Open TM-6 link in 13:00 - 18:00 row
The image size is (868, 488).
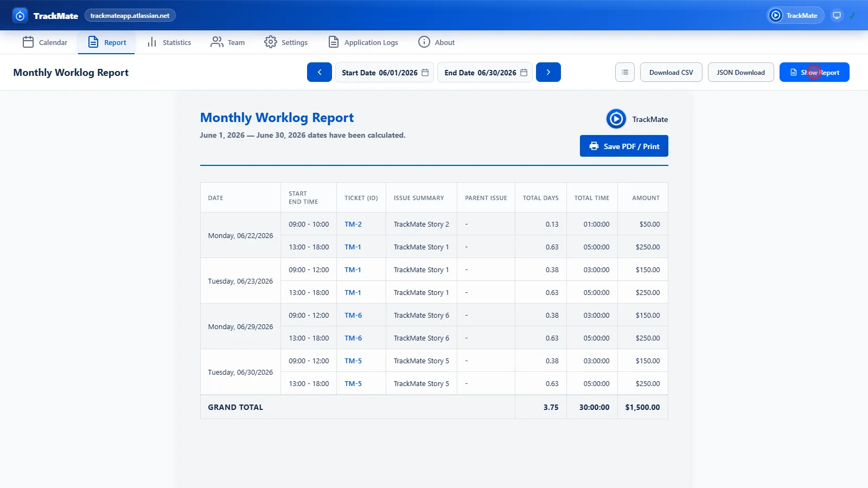pos(353,338)
